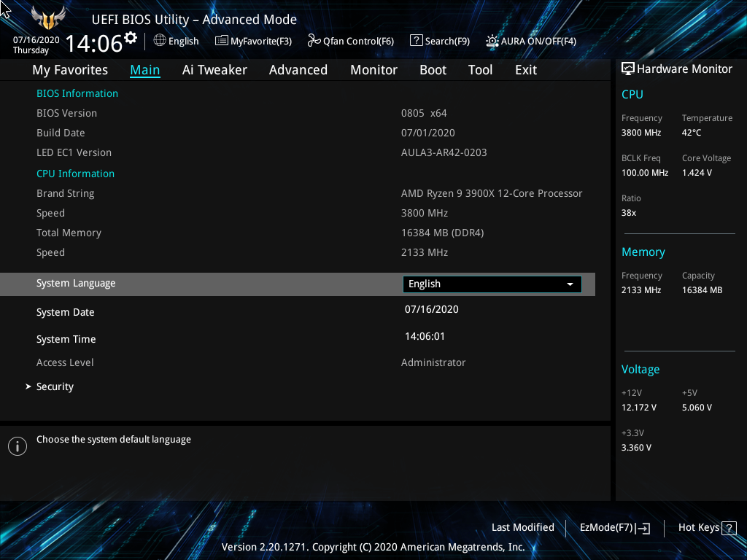Click the Core Voltage 1.424 V reading
Viewport: 747px width, 560px height.
(697, 173)
